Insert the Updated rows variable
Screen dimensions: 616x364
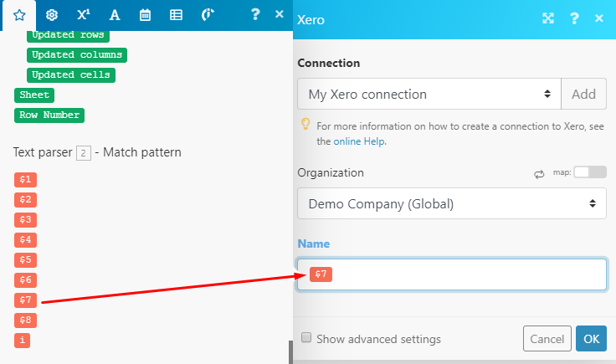tap(68, 35)
